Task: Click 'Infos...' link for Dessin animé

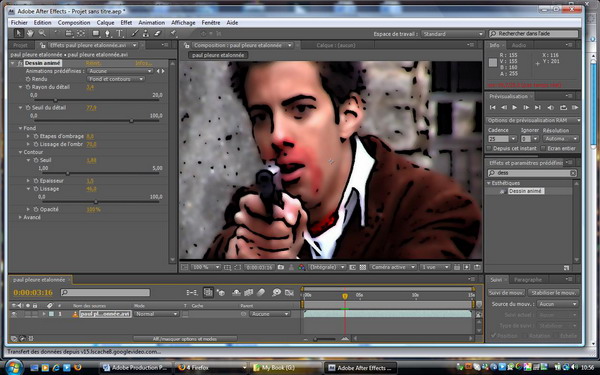Action: point(143,63)
